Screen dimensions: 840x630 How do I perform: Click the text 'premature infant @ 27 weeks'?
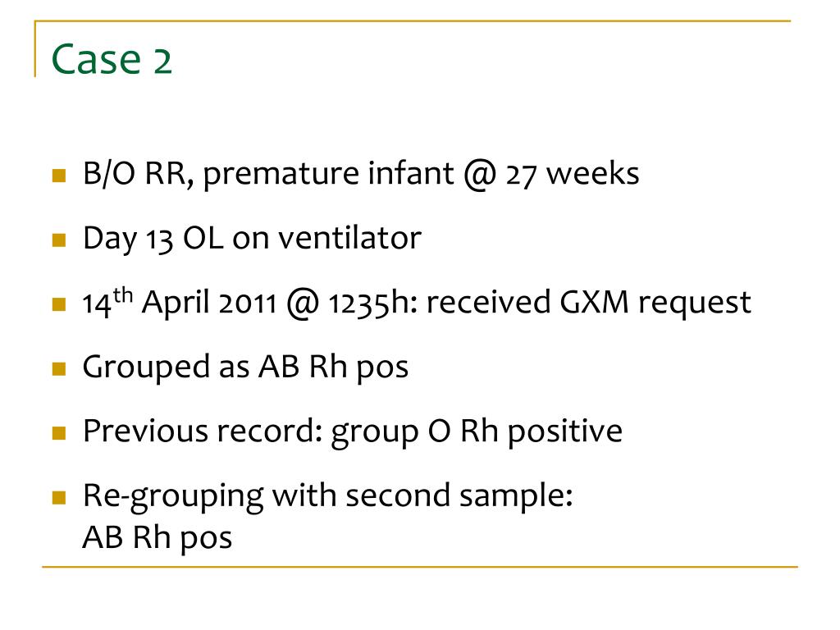point(421,174)
